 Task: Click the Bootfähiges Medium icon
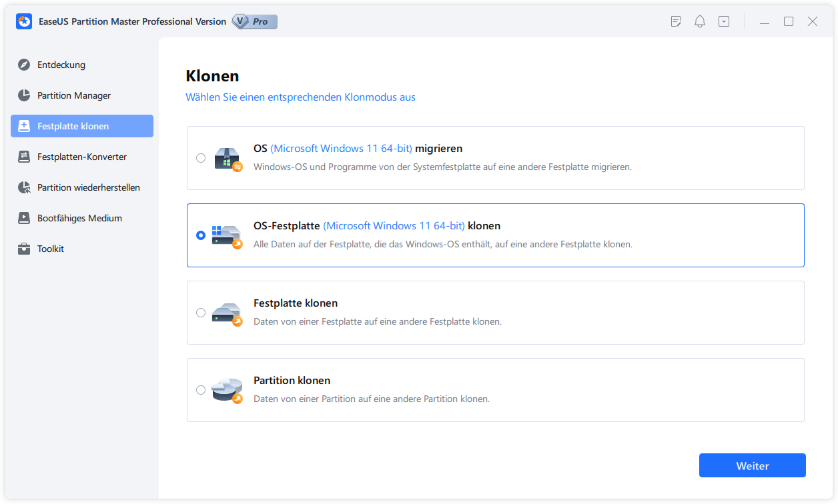[x=24, y=218]
